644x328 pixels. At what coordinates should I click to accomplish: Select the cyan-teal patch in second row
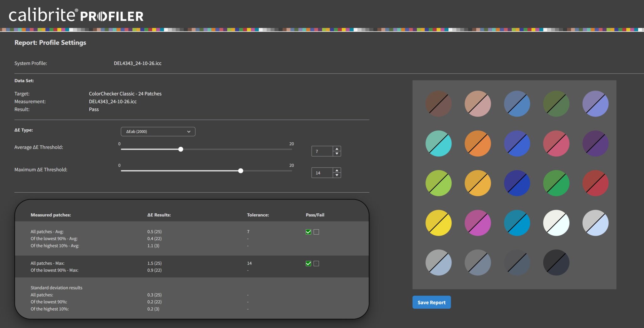click(x=438, y=144)
